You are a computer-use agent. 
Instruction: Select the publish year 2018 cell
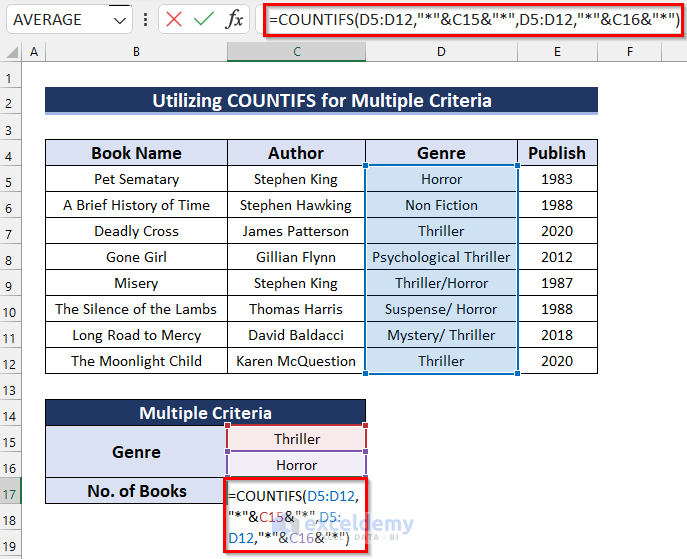click(557, 335)
